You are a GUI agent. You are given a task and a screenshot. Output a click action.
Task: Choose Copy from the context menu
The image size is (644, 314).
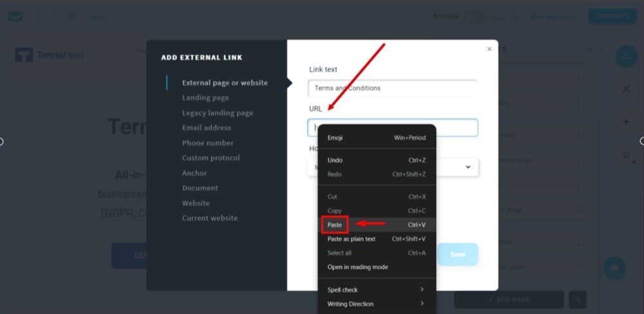(x=377, y=210)
